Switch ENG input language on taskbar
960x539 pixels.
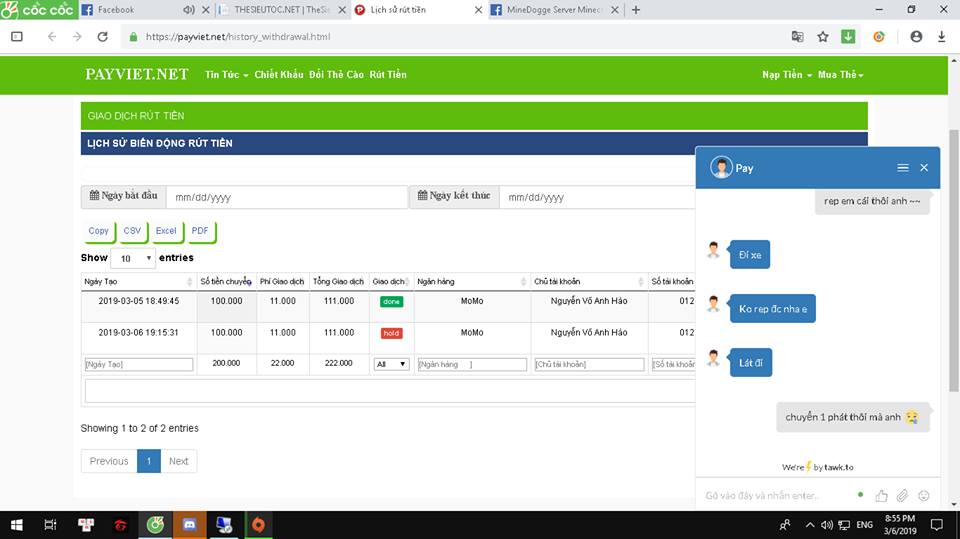pos(864,525)
